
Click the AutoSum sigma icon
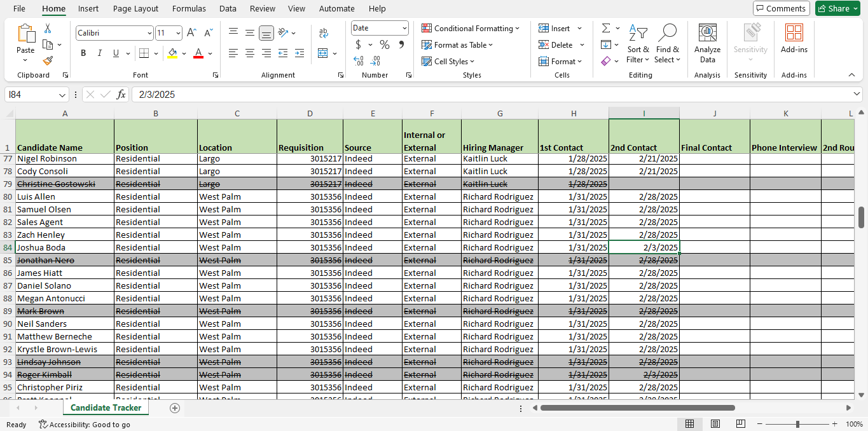[606, 29]
